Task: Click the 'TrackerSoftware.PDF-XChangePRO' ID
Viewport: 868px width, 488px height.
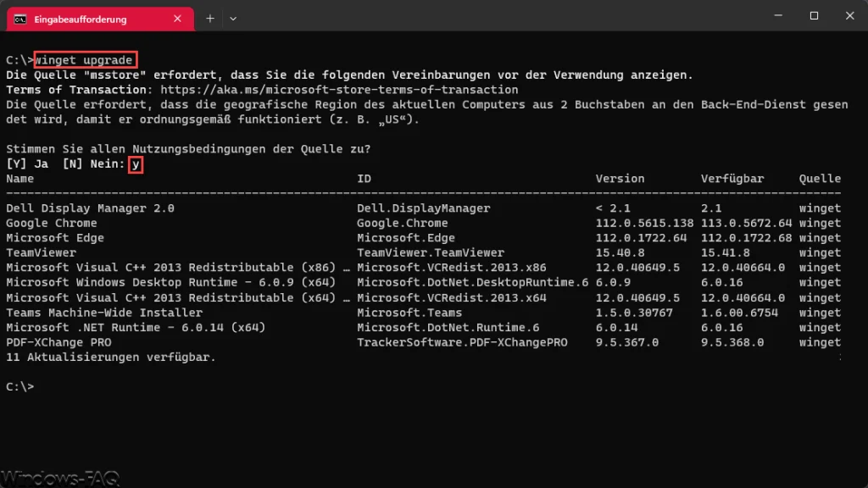Action: click(462, 342)
